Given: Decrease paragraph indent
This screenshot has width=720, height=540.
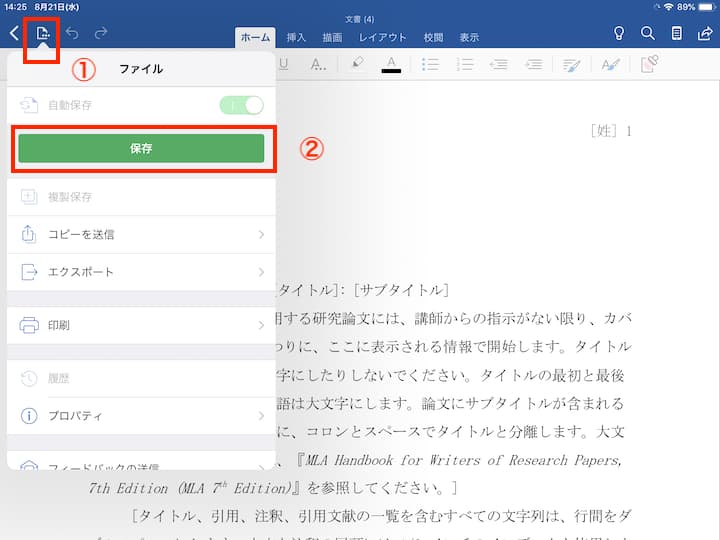Looking at the screenshot, I should tap(499, 64).
